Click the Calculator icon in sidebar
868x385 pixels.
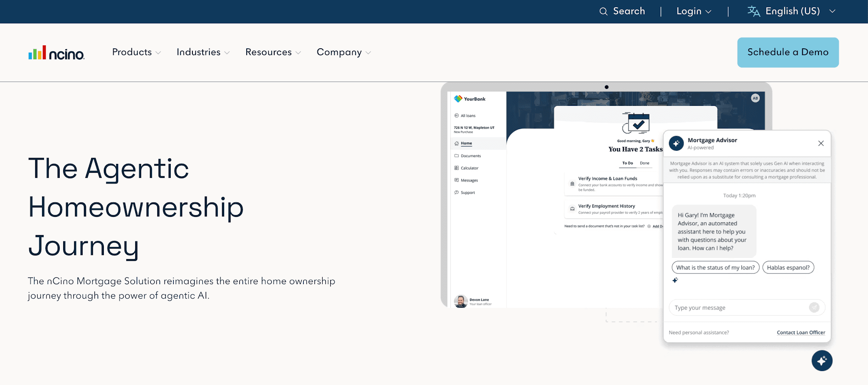[456, 168]
